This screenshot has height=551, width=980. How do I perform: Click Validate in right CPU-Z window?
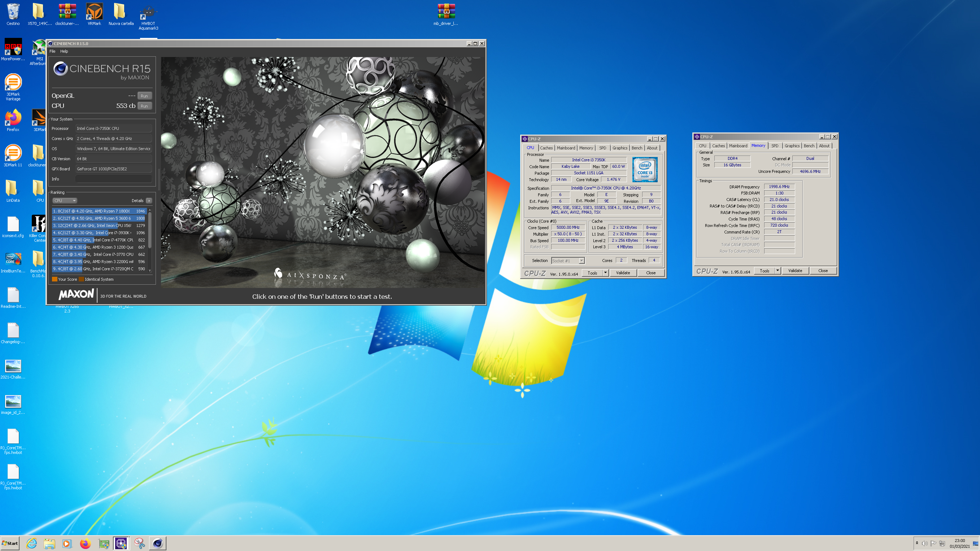coord(795,271)
